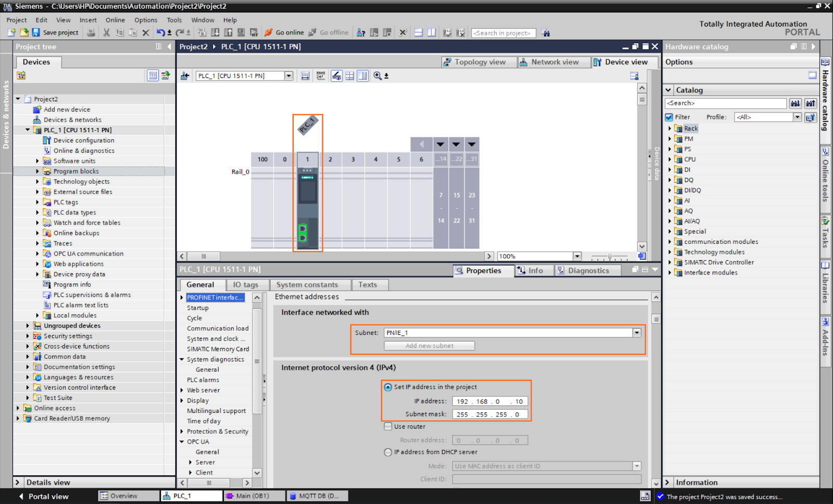Click the show module labels icon

[x=321, y=76]
